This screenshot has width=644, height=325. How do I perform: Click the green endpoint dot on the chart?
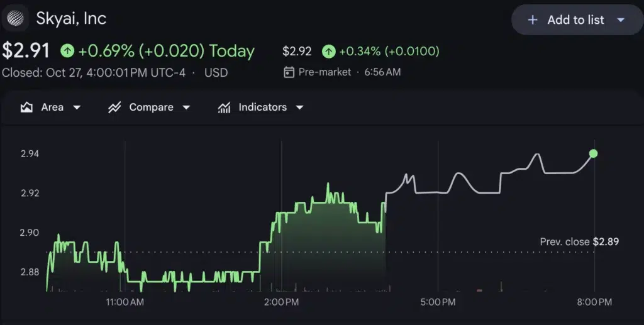click(593, 153)
